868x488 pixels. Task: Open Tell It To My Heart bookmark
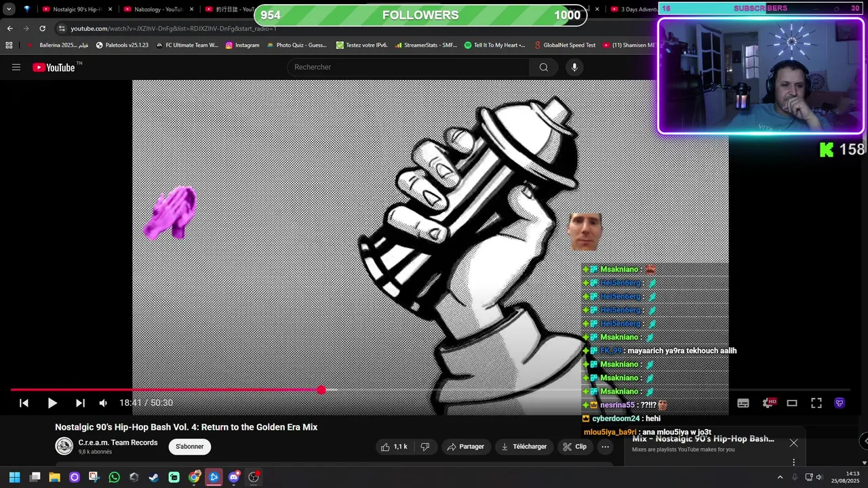point(494,45)
